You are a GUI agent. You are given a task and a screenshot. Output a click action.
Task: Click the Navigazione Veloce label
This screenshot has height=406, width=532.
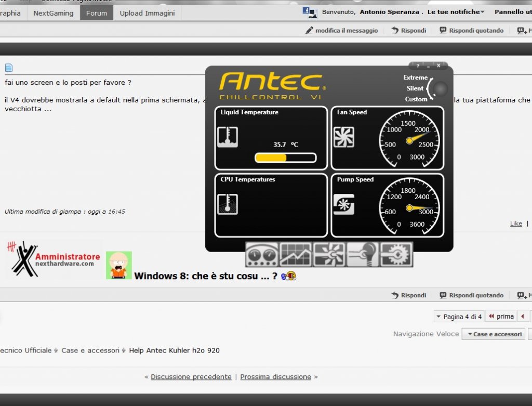click(x=426, y=334)
